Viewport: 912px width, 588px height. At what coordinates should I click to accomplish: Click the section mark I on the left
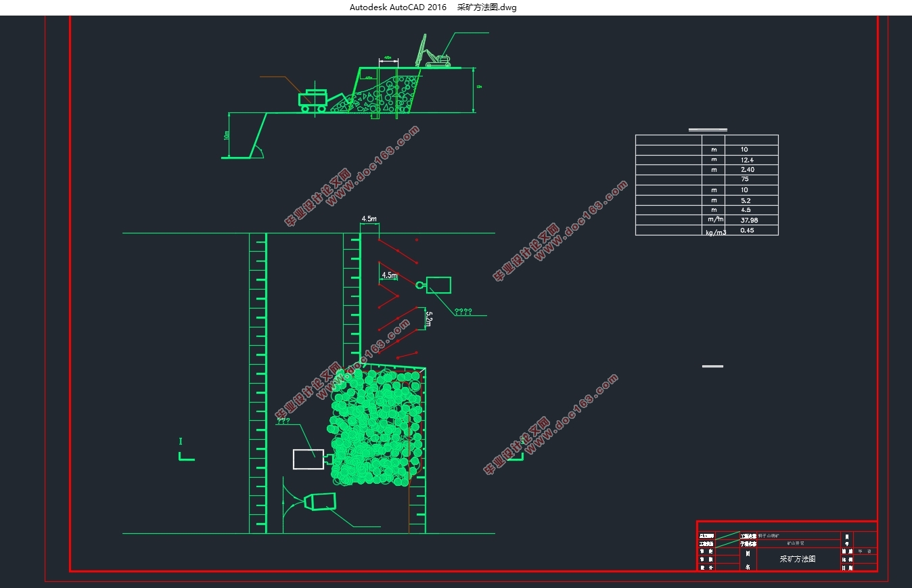(x=181, y=441)
